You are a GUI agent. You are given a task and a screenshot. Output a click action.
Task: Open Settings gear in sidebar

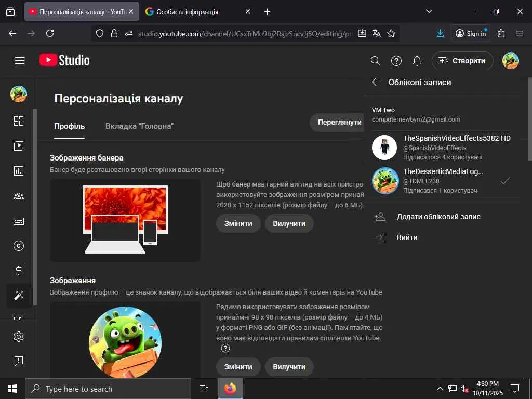coord(19,337)
